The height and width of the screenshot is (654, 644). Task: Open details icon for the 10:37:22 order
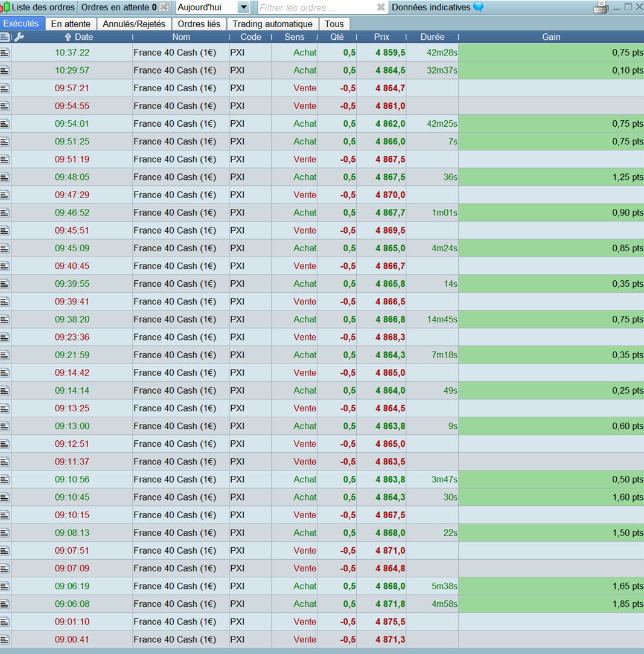[x=5, y=53]
